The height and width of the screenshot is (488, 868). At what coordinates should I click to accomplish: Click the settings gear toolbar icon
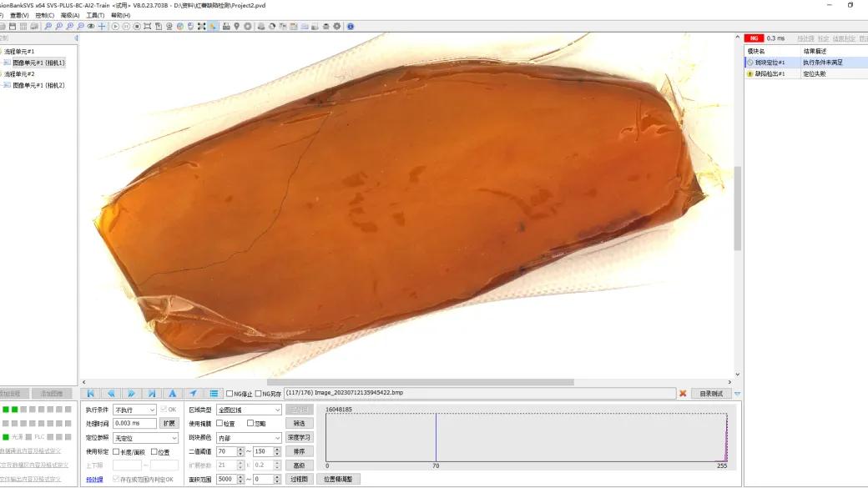click(336, 26)
